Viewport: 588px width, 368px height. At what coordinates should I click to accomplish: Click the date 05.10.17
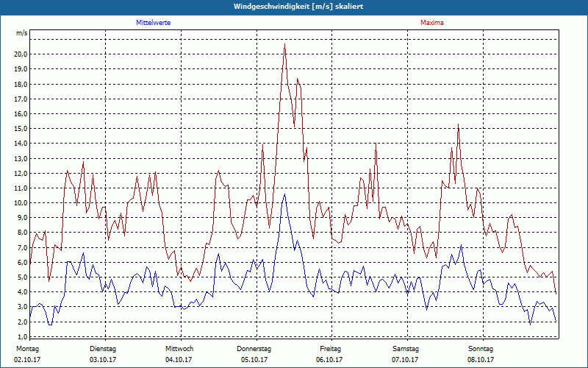pos(254,360)
